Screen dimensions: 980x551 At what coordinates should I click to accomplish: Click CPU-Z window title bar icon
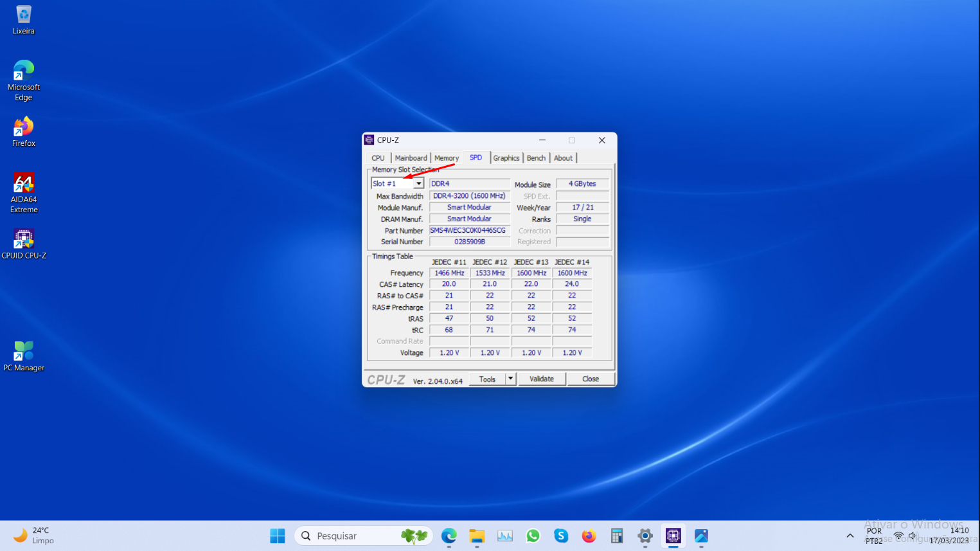tap(369, 140)
